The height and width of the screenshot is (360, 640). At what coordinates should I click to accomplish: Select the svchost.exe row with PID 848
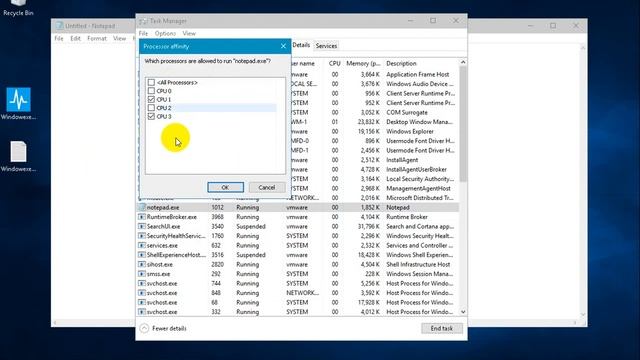coord(298,293)
